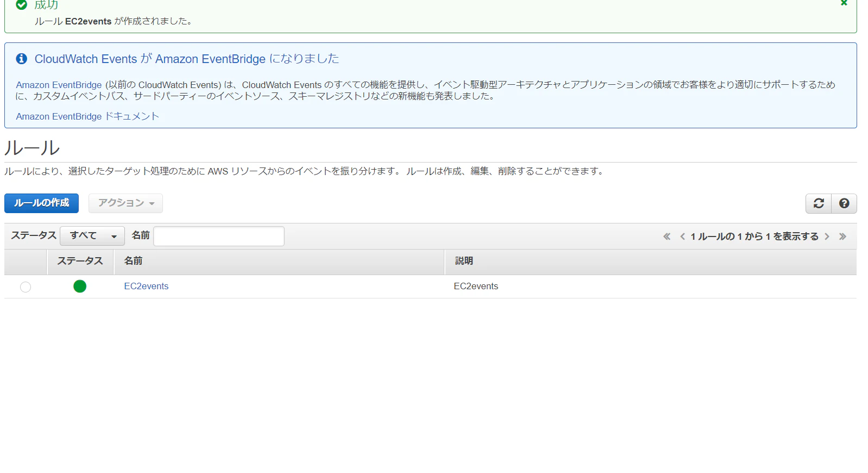Click the EC2events description cell text

click(476, 286)
